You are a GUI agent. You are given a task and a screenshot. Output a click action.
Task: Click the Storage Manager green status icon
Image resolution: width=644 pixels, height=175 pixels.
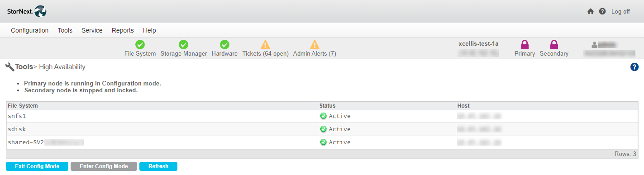(183, 44)
